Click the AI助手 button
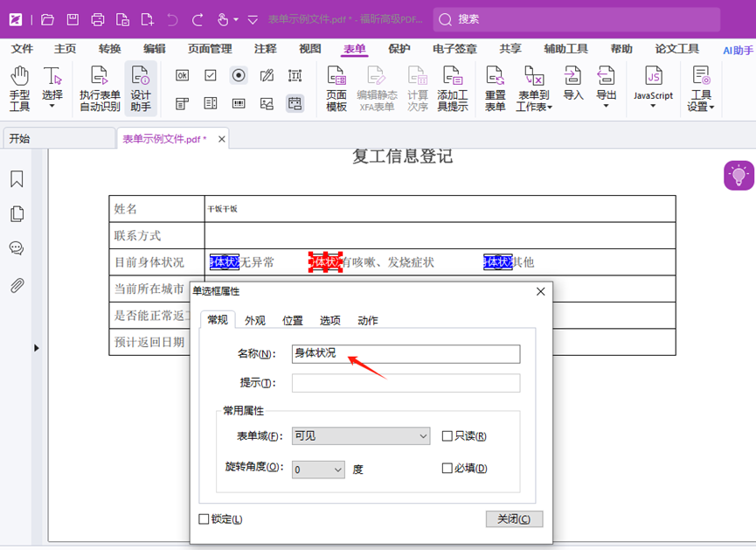This screenshot has height=550, width=756. [738, 50]
